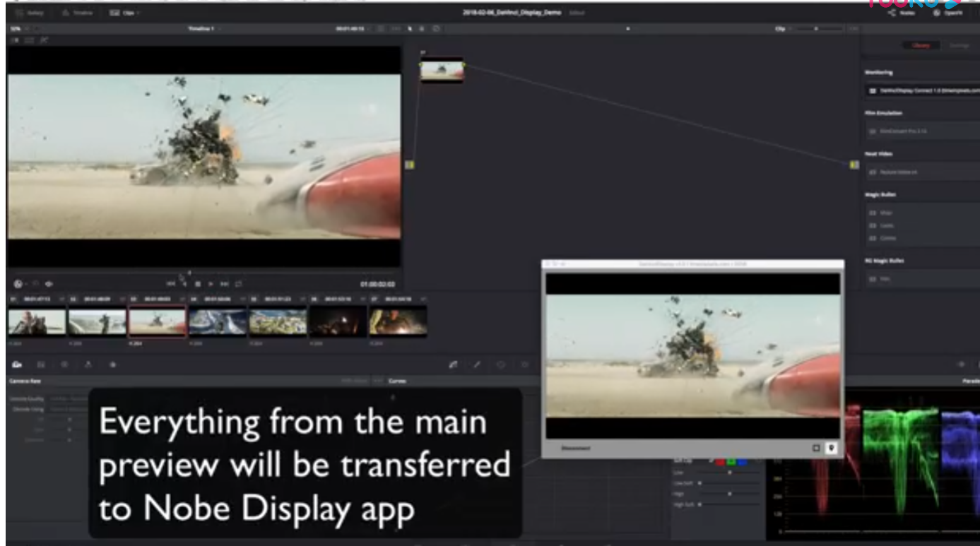Select clip 01 thumbnail in timeline
The height and width of the screenshot is (546, 980).
[x=37, y=321]
